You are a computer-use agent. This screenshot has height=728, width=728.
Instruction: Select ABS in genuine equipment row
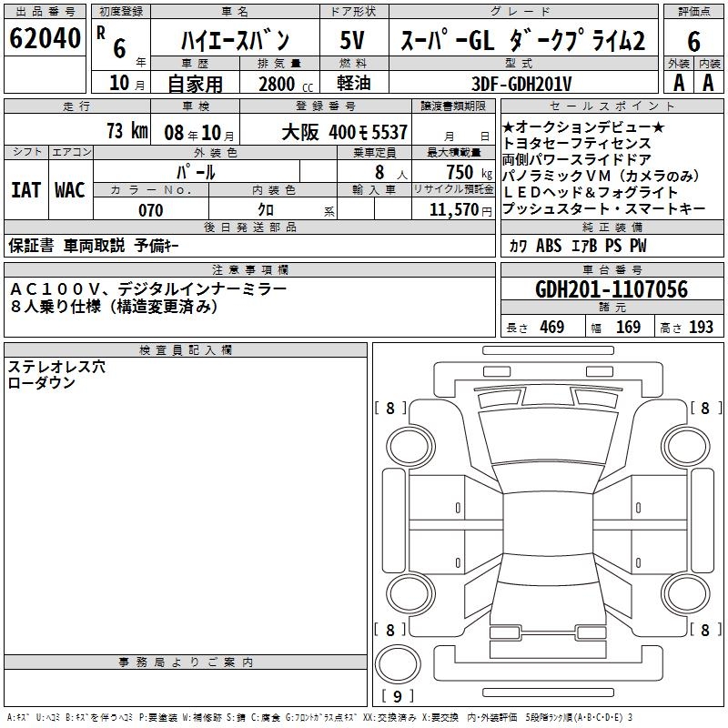549,246
